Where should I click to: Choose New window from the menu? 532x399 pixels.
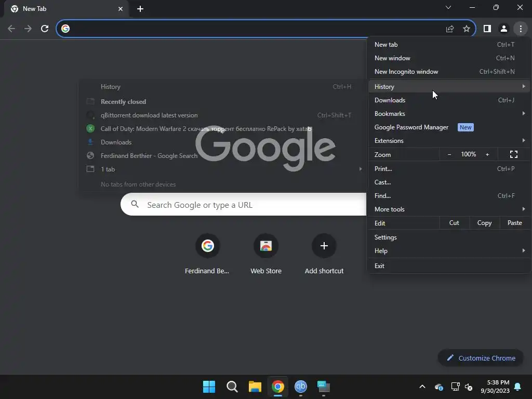pyautogui.click(x=449, y=58)
